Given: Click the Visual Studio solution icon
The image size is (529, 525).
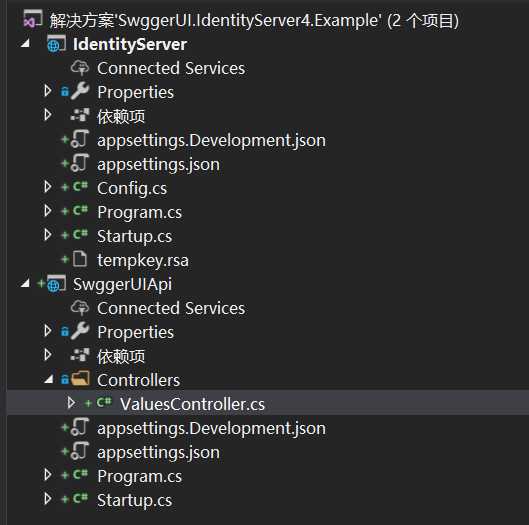Looking at the screenshot, I should 33,20.
